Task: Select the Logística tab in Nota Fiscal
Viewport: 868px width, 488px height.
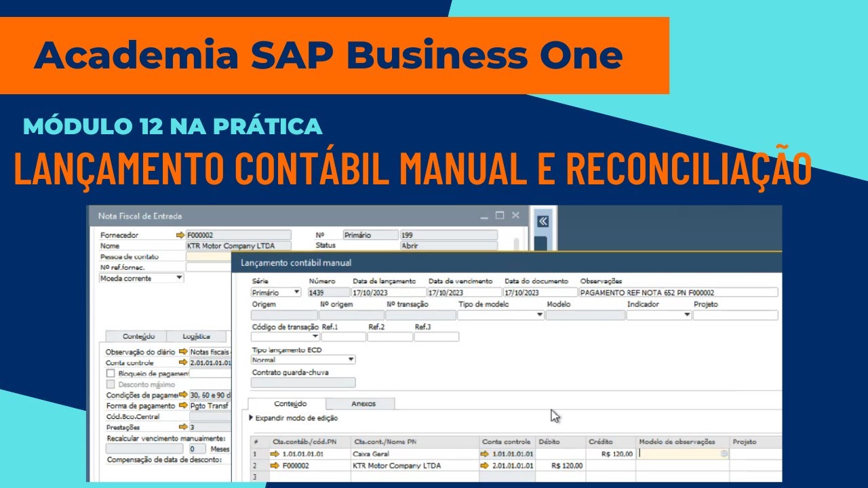Action: [197, 336]
